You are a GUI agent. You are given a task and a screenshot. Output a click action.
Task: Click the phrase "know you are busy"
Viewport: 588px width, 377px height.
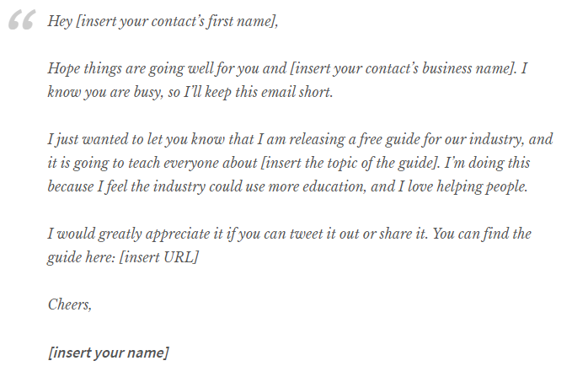click(x=104, y=93)
